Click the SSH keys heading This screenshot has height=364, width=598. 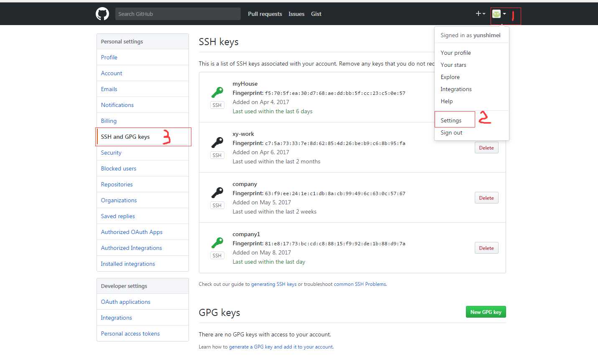(219, 42)
